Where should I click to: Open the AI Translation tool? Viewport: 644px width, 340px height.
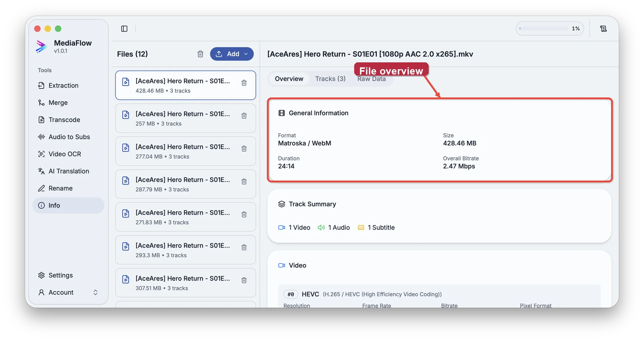click(68, 171)
